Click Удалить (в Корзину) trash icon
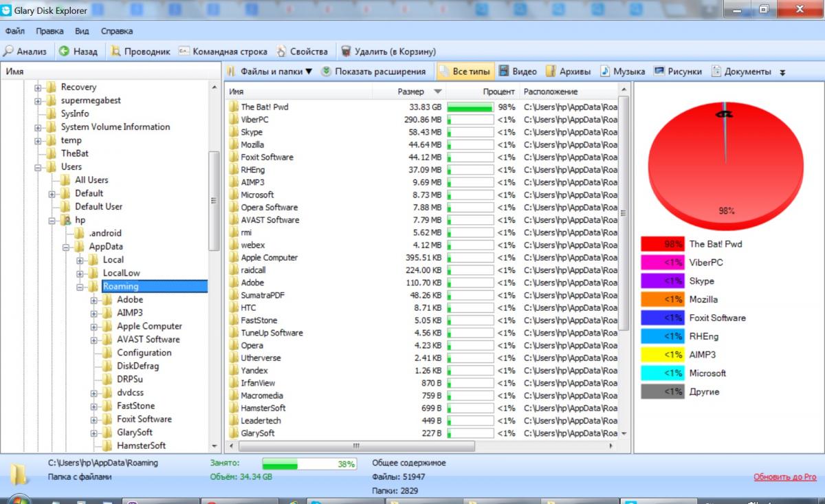Screen dimensions: 825x504 346,52
